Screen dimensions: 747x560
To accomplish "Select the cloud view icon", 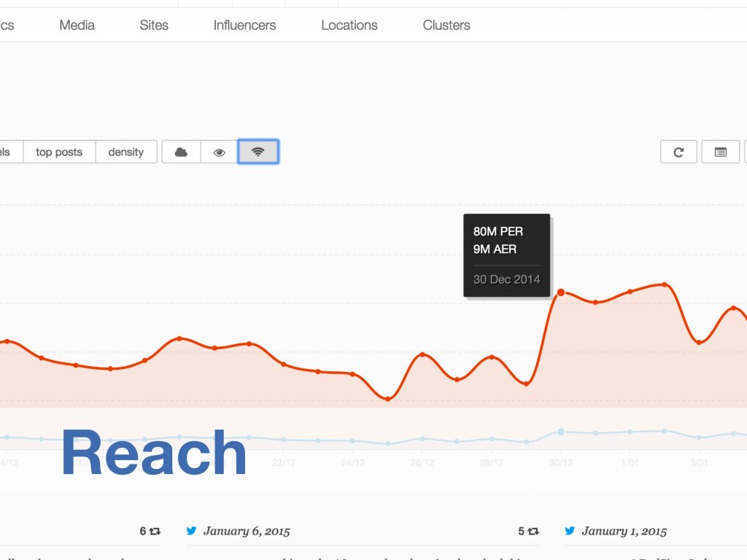I will pos(181,152).
